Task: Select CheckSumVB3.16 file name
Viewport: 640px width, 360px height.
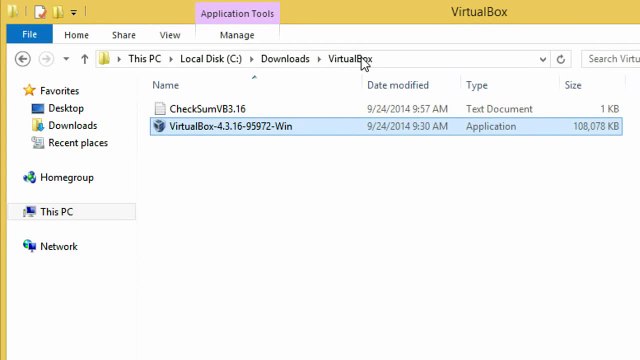Action: coord(207,109)
